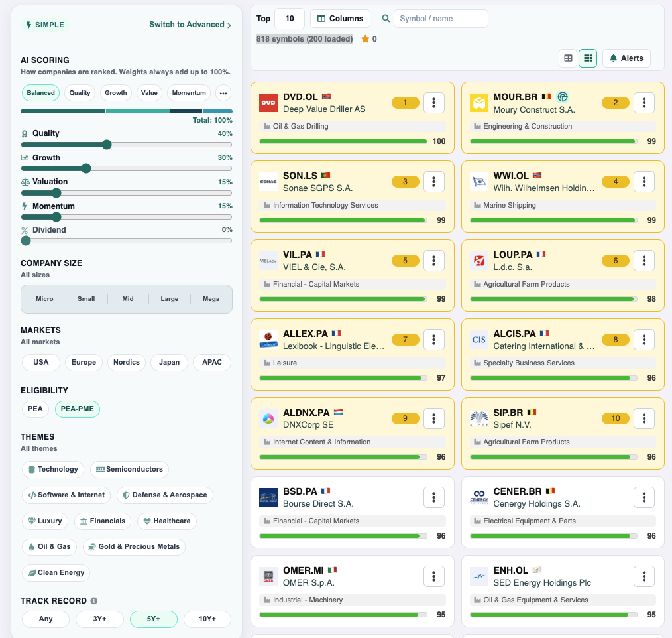Screen dimensions: 672x638
Task: Select 3Y+ track record option
Action: click(99, 619)
